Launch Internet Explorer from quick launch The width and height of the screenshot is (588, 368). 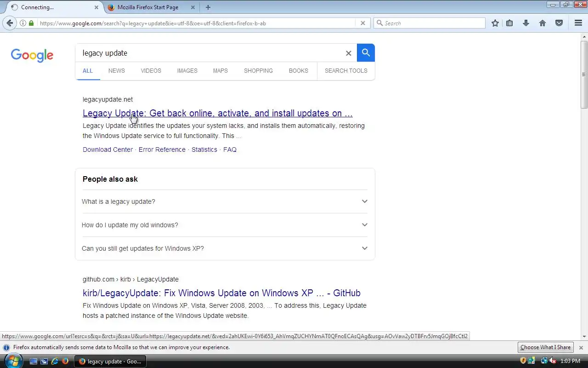click(55, 362)
